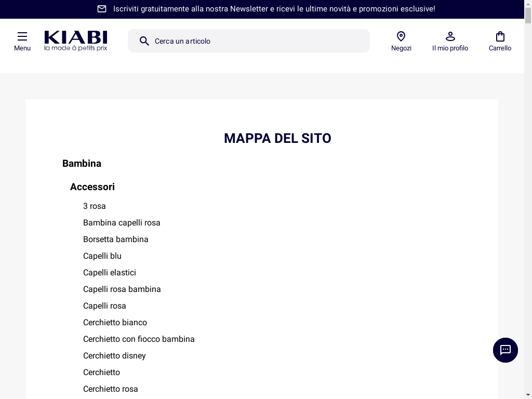Open the Accessori subcategory heading
The width and height of the screenshot is (532, 399).
click(92, 187)
